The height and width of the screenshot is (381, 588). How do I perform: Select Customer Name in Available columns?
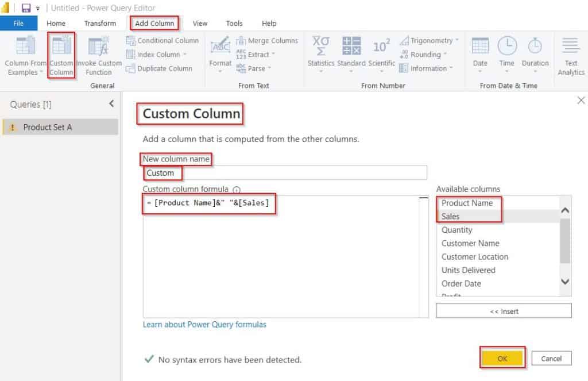tap(498, 244)
